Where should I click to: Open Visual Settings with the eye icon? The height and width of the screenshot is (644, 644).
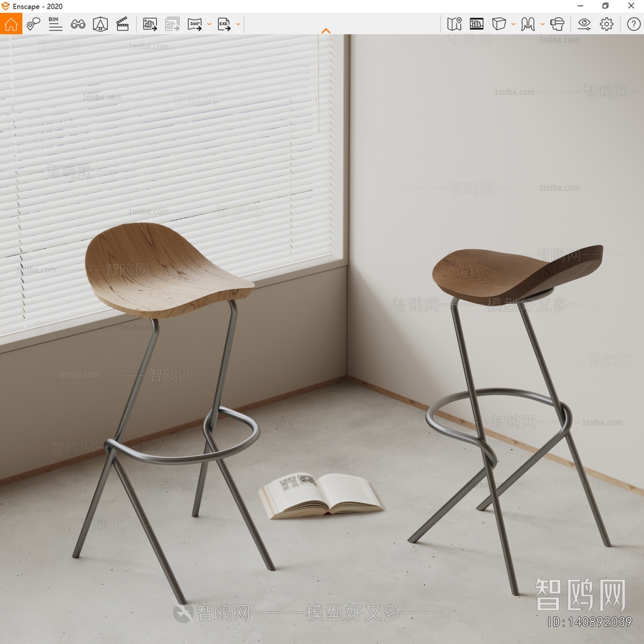tap(584, 25)
